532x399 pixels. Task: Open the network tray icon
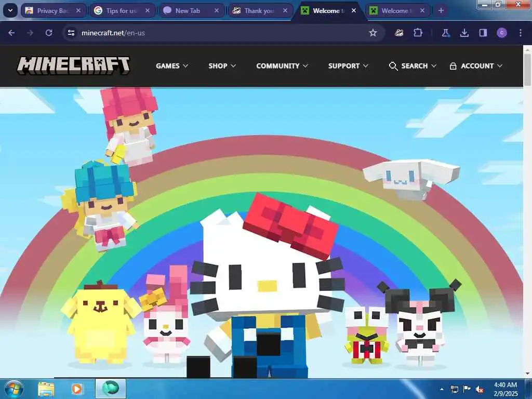click(x=454, y=389)
